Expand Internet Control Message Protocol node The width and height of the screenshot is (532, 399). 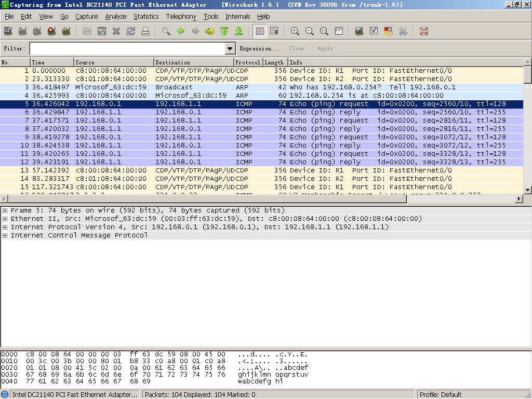point(5,235)
